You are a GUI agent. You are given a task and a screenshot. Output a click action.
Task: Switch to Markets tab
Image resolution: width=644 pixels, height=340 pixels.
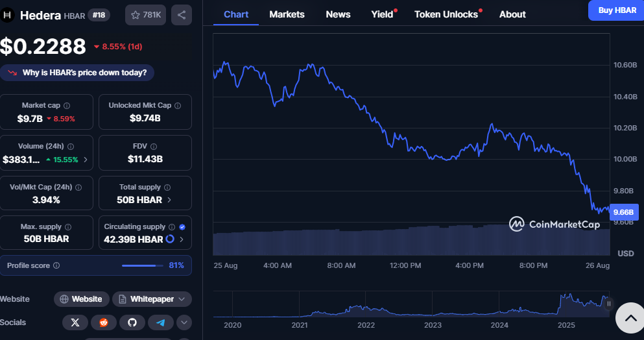(x=287, y=14)
